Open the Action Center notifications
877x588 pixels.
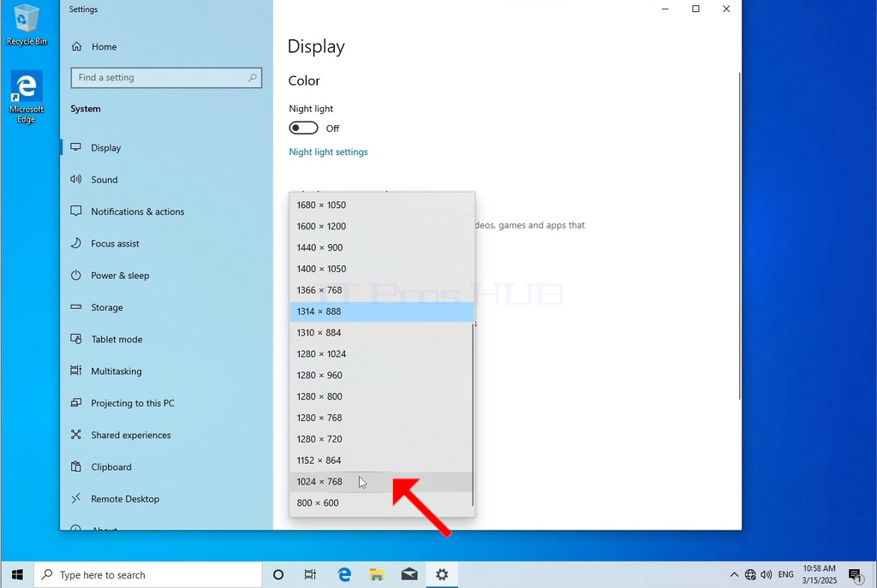(x=856, y=574)
